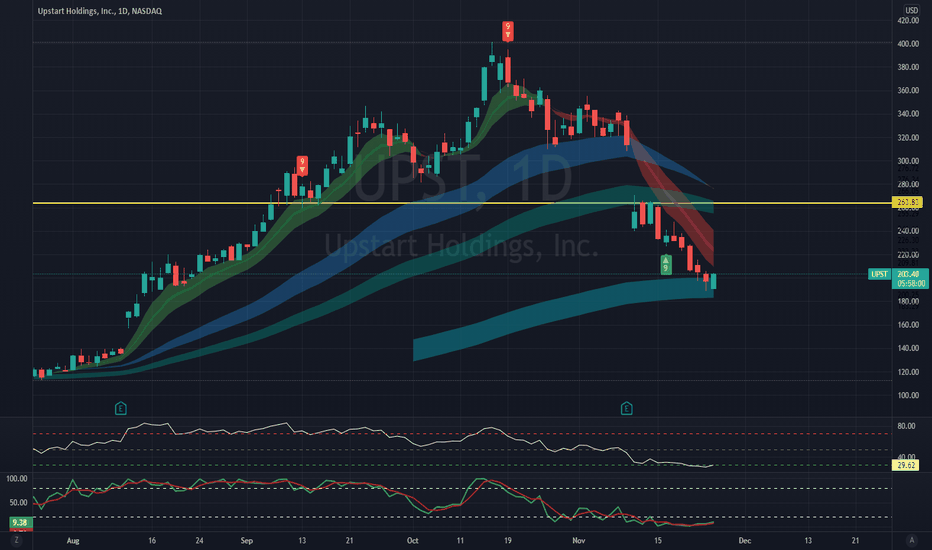Image resolution: width=932 pixels, height=550 pixels.
Task: Click the Dec date label
Action: tap(744, 540)
